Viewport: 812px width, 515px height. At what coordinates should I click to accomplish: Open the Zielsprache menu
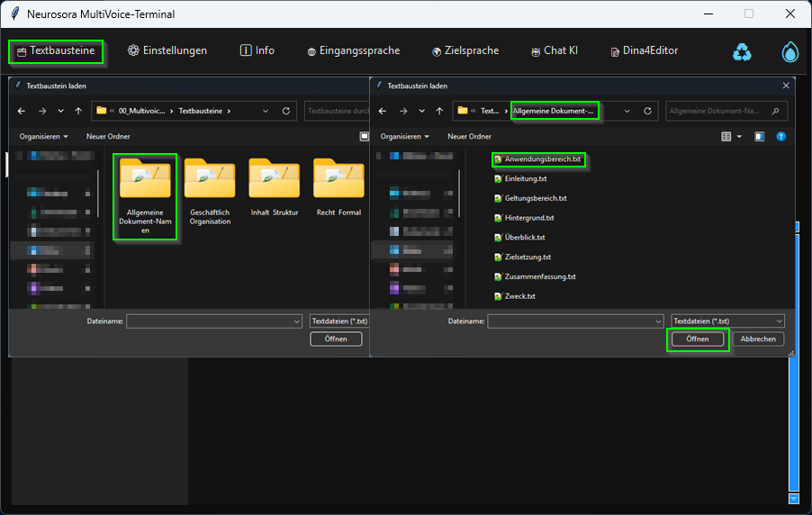[x=465, y=50]
